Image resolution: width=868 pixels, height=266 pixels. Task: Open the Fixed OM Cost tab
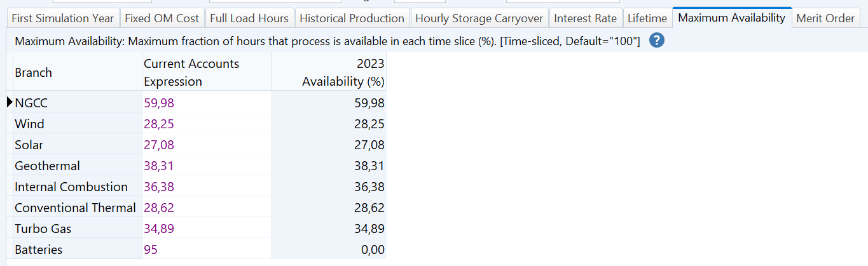pyautogui.click(x=162, y=18)
